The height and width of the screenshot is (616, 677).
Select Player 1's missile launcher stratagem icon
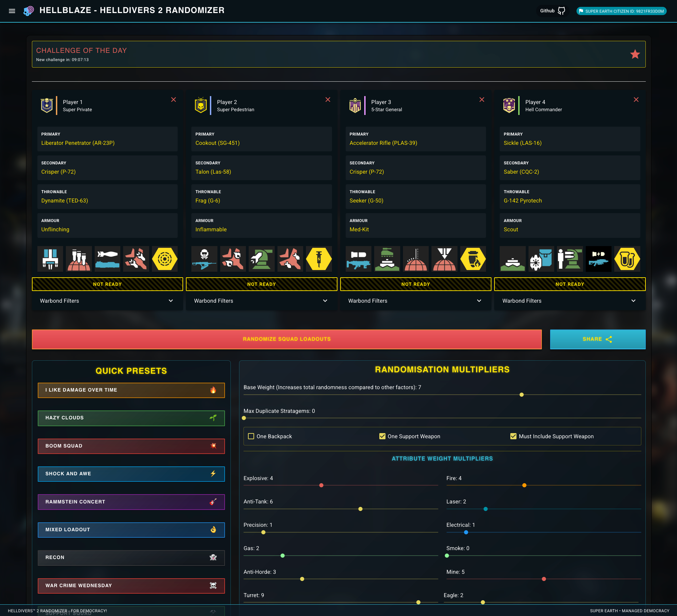click(x=108, y=259)
